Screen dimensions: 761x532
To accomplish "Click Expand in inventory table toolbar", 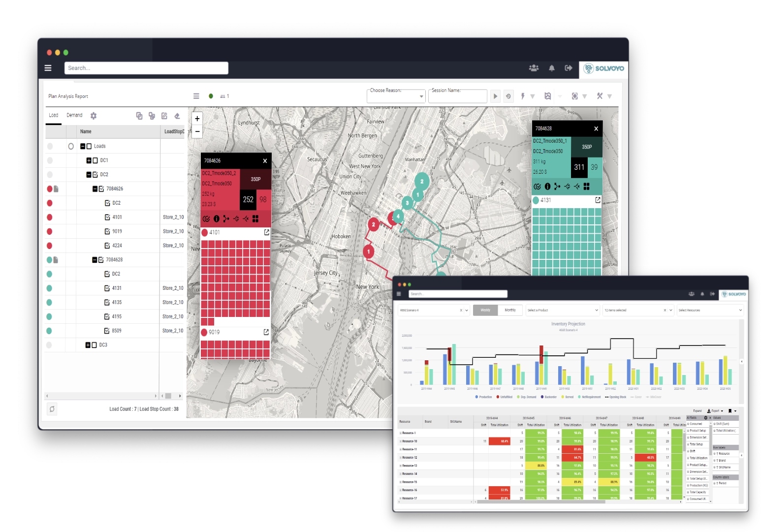I will [x=698, y=411].
